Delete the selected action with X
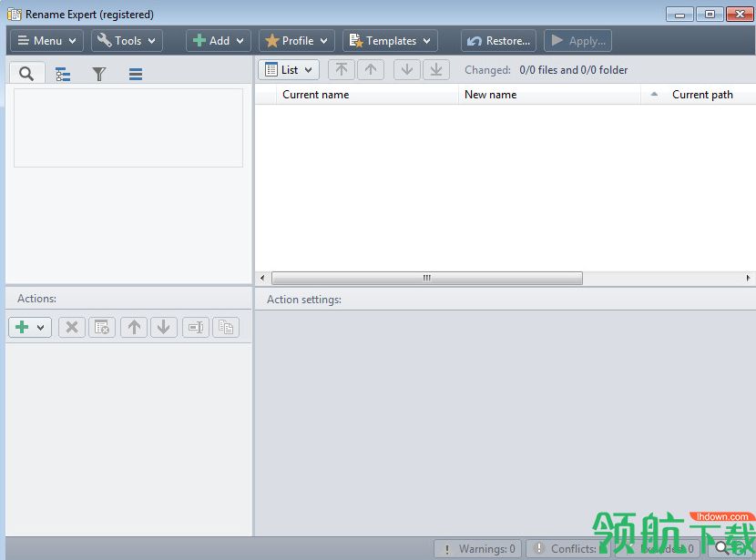 pos(72,328)
